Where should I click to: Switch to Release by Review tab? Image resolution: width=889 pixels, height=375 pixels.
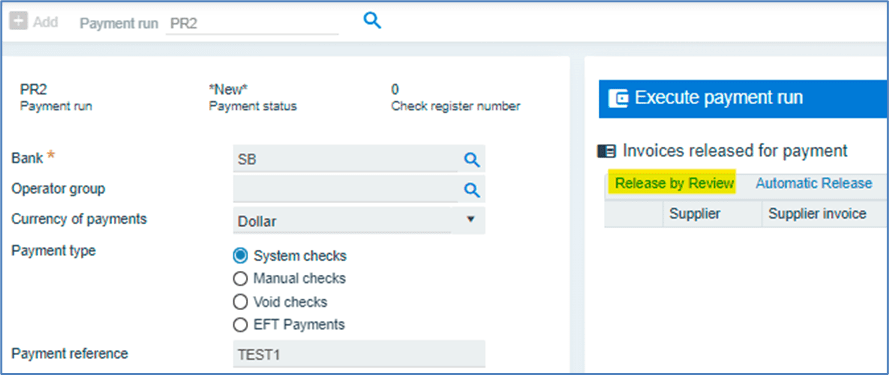674,183
